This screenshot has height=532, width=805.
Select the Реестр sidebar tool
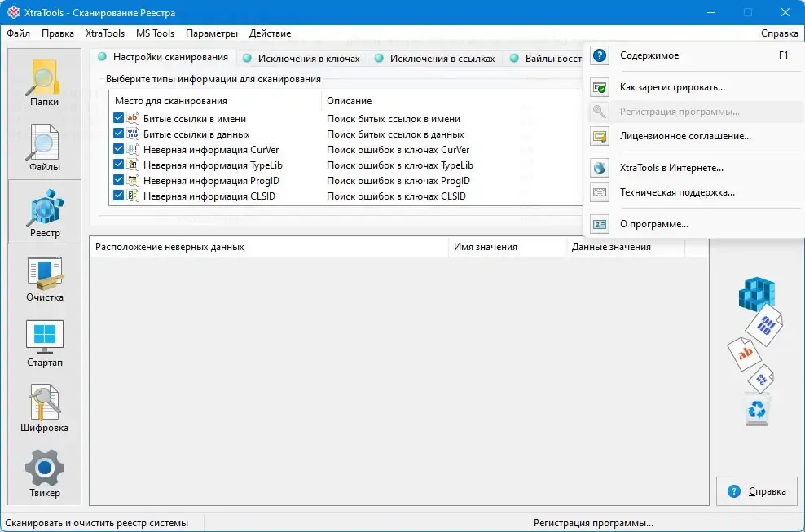pyautogui.click(x=45, y=212)
